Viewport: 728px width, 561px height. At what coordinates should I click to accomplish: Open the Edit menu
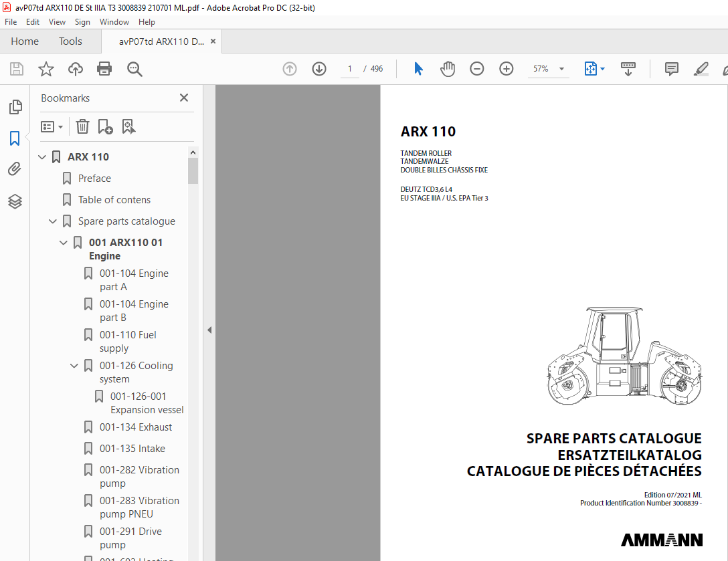[x=33, y=22]
